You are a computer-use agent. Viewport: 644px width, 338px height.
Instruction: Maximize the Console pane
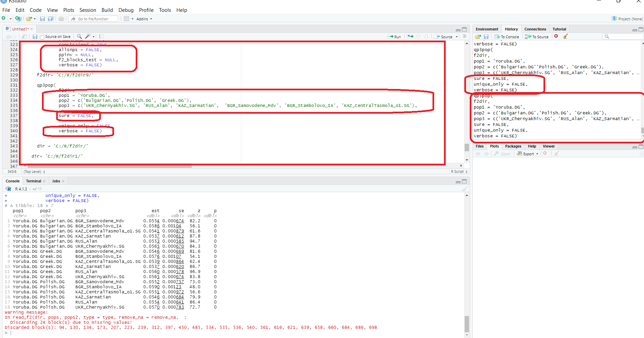coord(464,181)
